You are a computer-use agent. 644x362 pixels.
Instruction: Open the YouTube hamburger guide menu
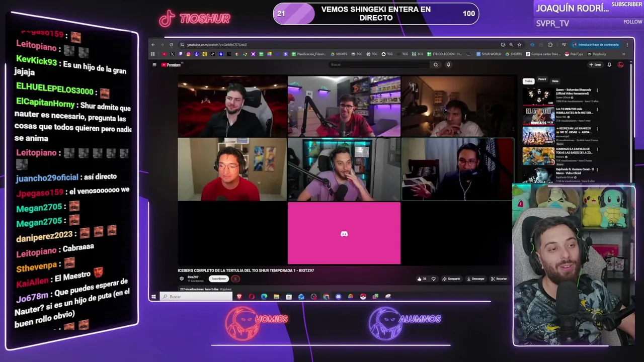[154, 64]
